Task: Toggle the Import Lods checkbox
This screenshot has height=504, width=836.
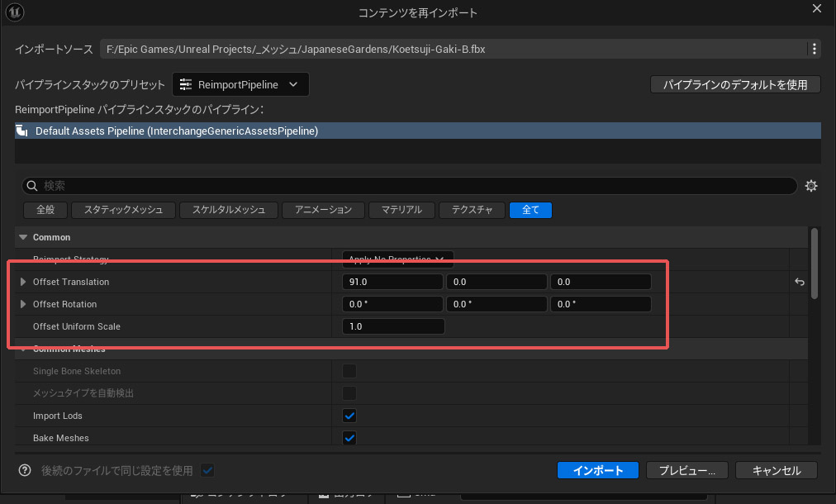Action: coord(349,416)
